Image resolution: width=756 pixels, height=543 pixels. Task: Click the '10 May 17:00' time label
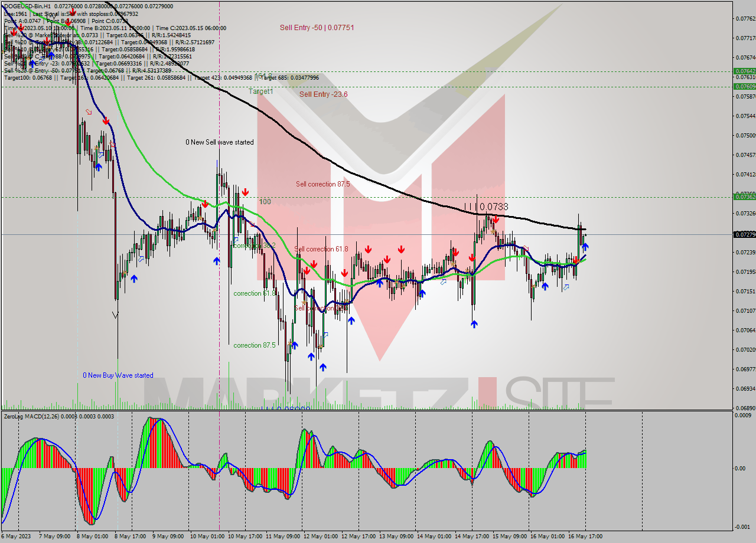[x=246, y=537]
